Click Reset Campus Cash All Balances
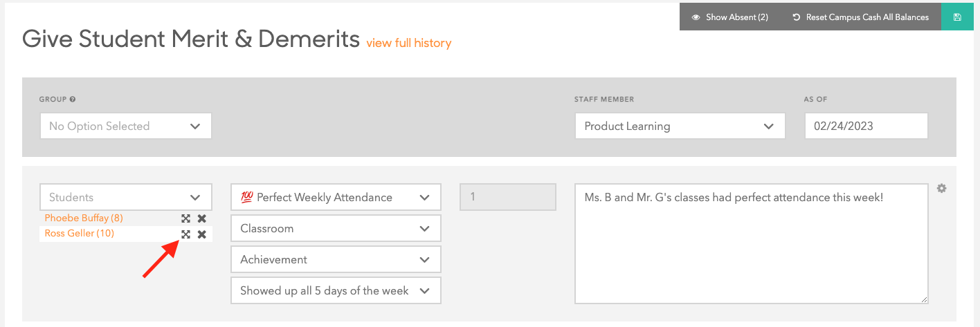The height and width of the screenshot is (327, 980). (x=861, y=17)
